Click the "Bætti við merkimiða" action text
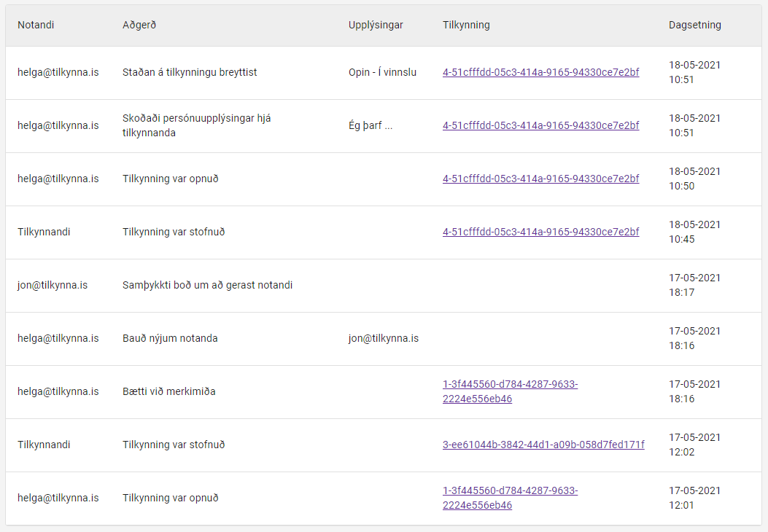Image resolution: width=768 pixels, height=532 pixels. coord(168,391)
